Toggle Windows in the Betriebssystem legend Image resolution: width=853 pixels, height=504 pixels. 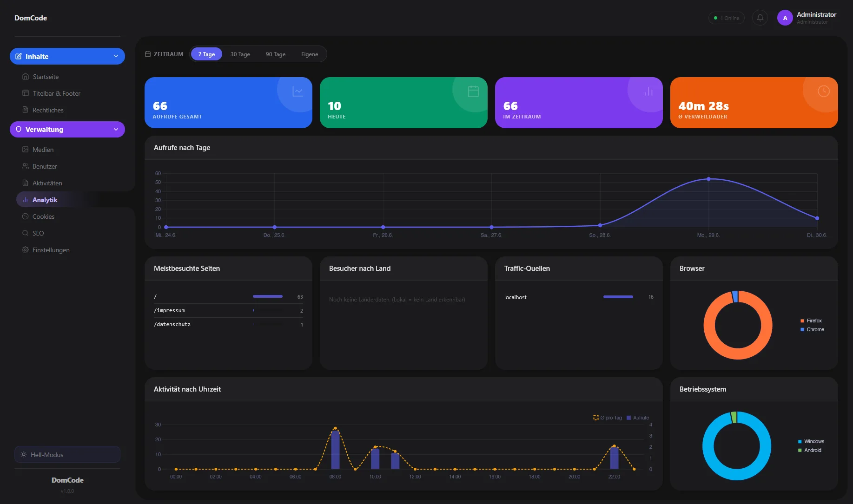click(x=811, y=441)
